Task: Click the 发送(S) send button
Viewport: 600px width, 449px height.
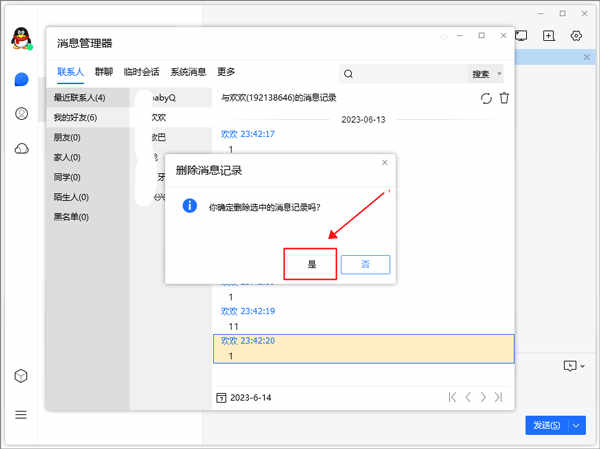Action: pyautogui.click(x=547, y=425)
